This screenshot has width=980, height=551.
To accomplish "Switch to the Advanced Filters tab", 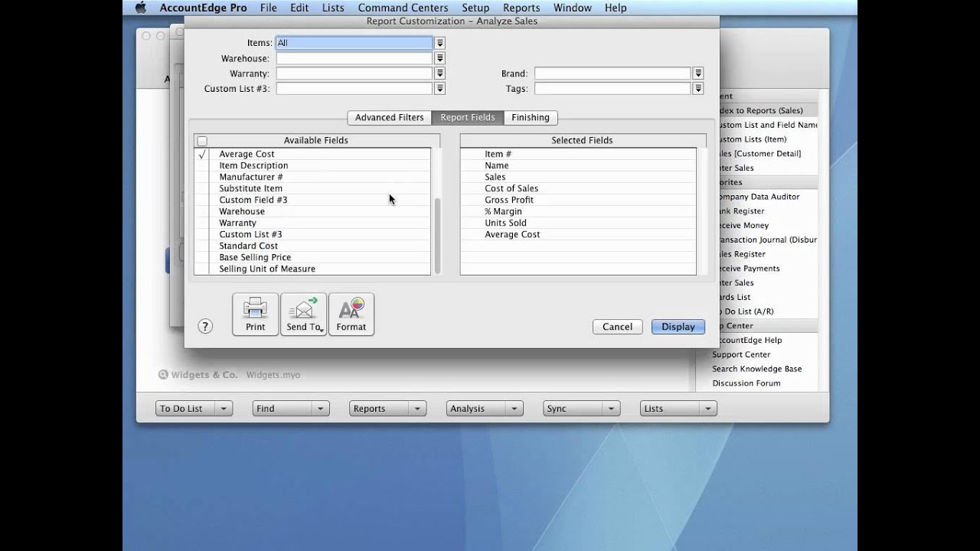I will click(389, 118).
